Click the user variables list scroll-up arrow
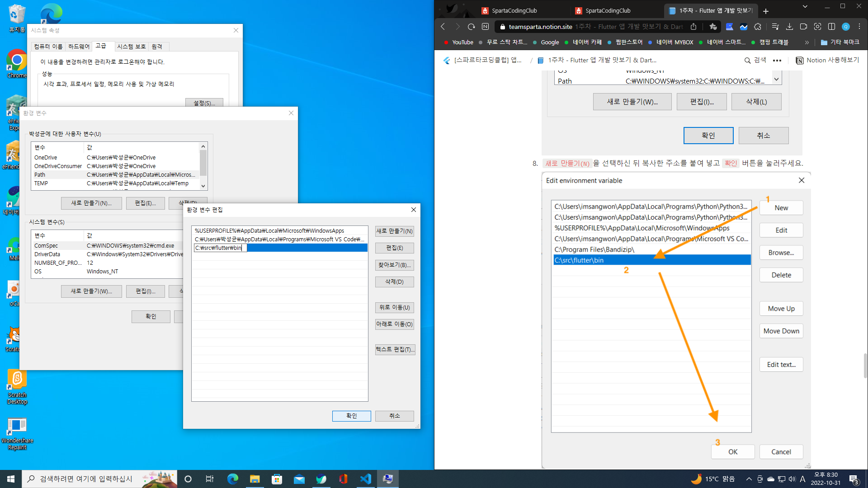The width and height of the screenshot is (868, 488). point(203,146)
